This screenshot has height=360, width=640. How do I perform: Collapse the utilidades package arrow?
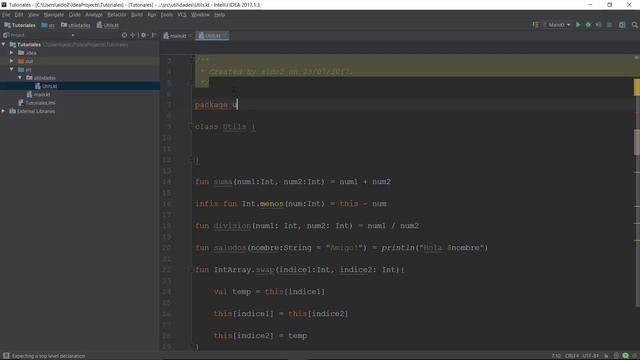click(20, 78)
